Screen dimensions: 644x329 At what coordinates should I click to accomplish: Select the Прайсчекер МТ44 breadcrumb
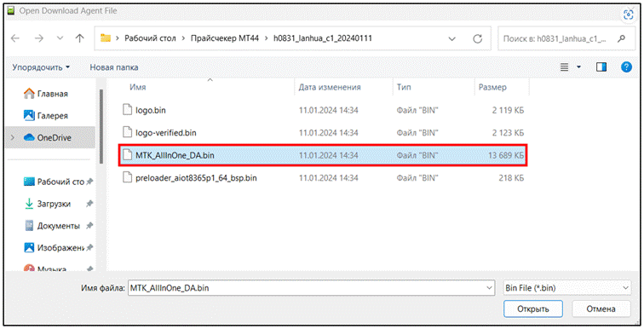pyautogui.click(x=225, y=38)
